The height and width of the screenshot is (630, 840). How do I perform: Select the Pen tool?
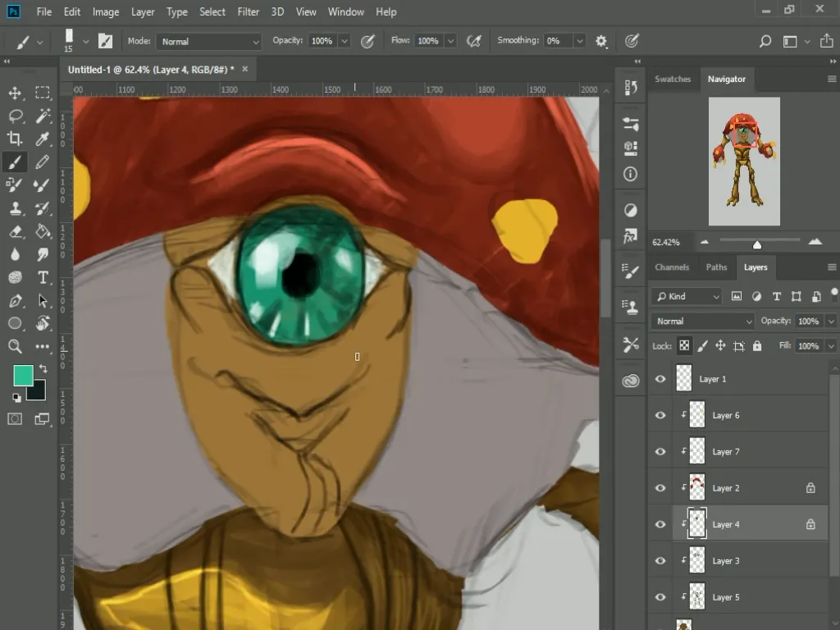tap(15, 300)
